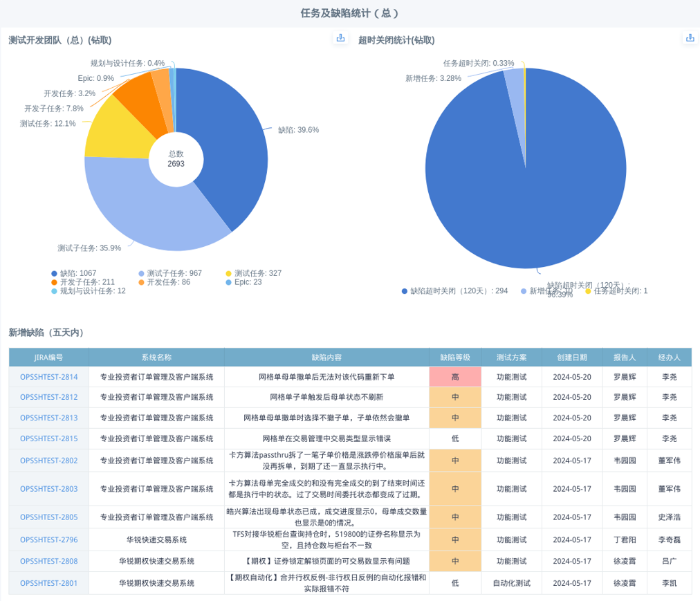This screenshot has width=700, height=601.
Task: Export the 测试开发团队 pie chart
Action: [340, 38]
